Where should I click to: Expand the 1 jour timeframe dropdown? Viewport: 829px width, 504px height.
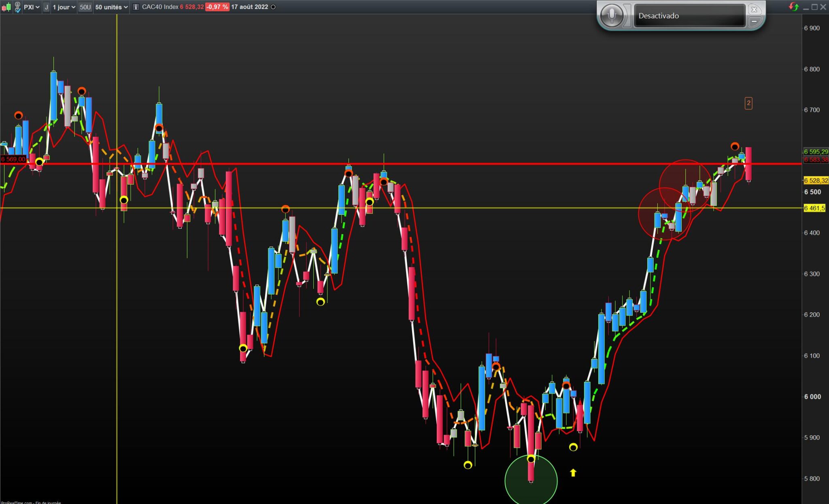tap(64, 7)
